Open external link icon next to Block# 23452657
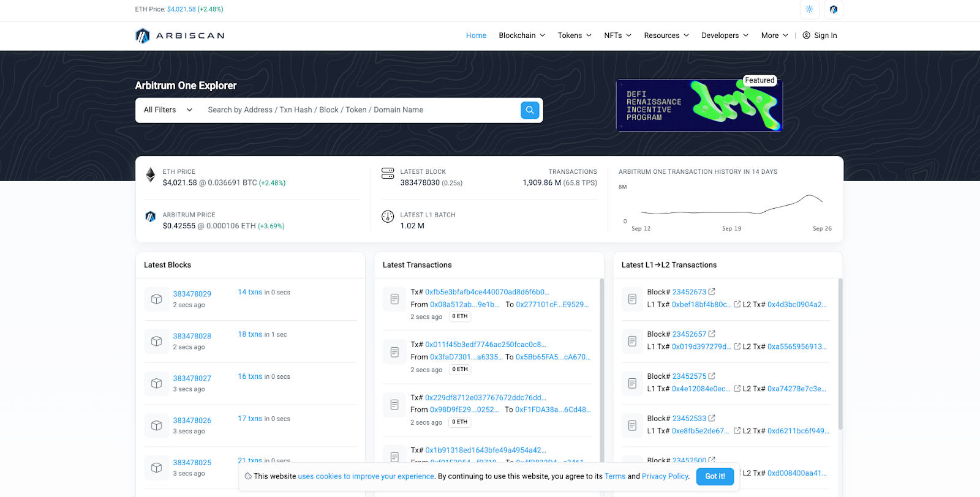 (712, 334)
